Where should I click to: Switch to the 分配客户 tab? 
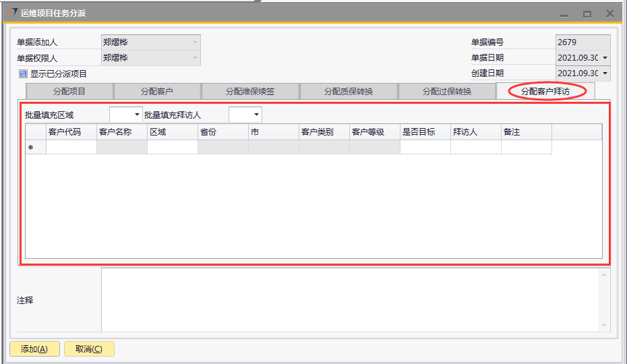click(157, 92)
